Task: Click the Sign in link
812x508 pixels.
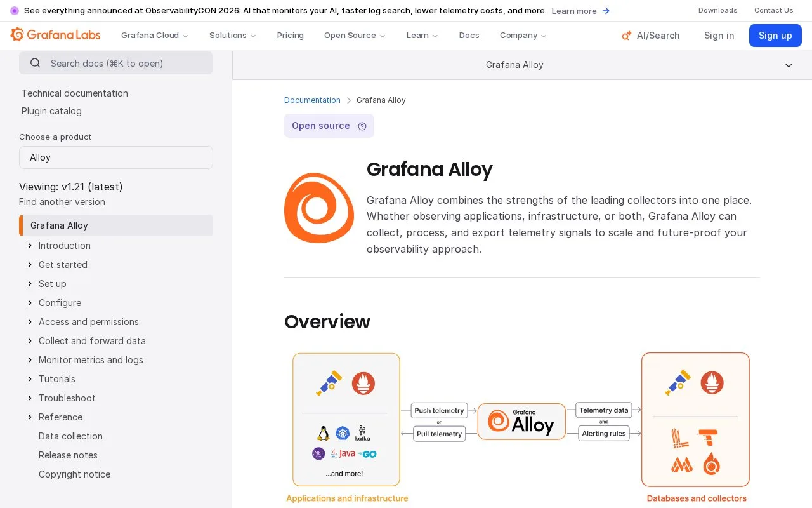Action: tap(719, 36)
